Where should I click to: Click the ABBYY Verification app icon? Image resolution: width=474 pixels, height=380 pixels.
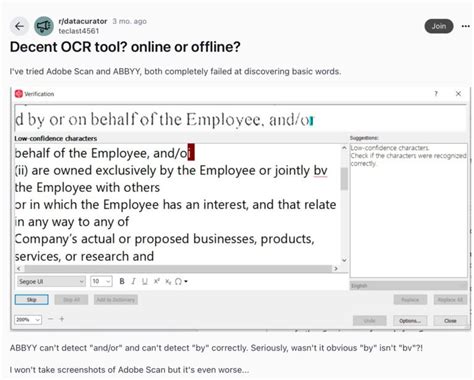(x=19, y=94)
